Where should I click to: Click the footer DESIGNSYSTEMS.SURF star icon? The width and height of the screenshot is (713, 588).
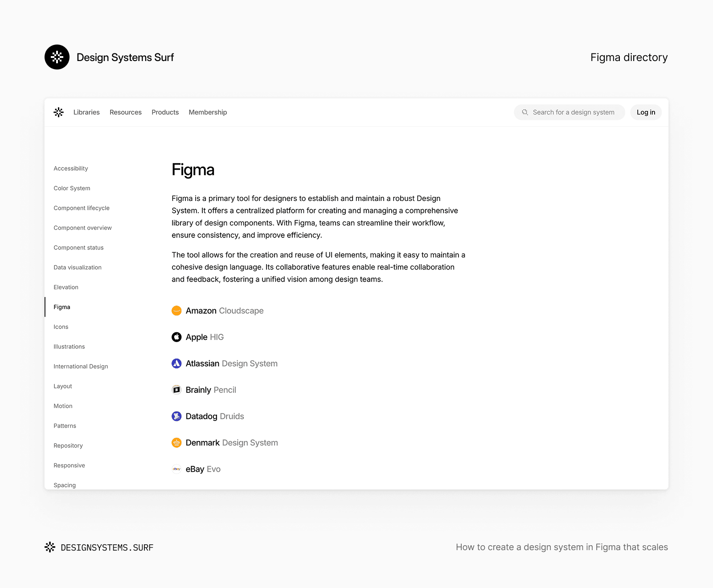pyautogui.click(x=50, y=547)
